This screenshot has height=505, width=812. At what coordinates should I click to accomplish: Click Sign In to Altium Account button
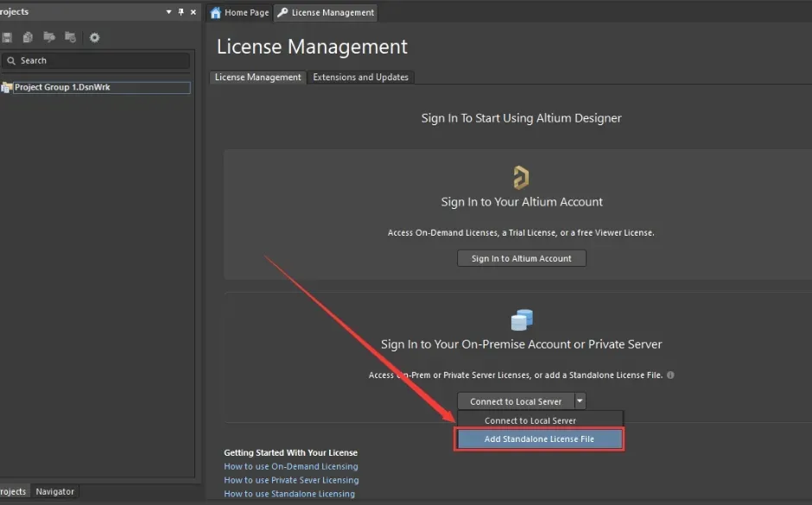click(x=521, y=258)
